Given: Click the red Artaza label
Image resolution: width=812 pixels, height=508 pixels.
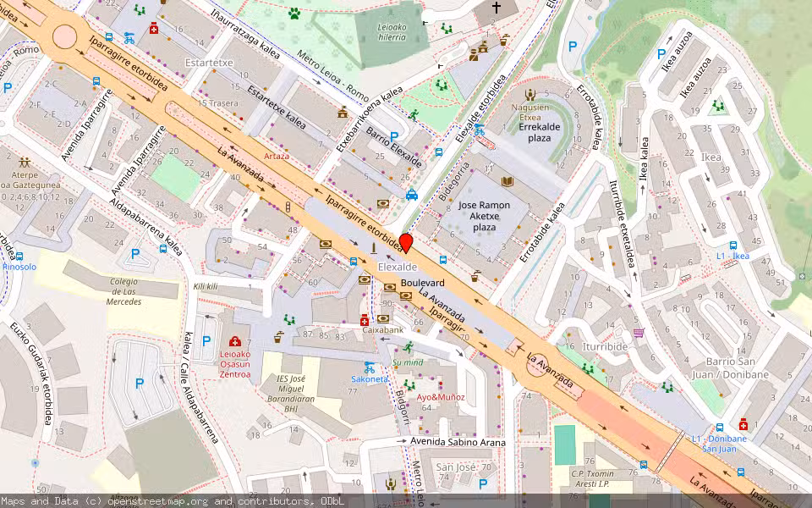Looking at the screenshot, I should coord(277,156).
